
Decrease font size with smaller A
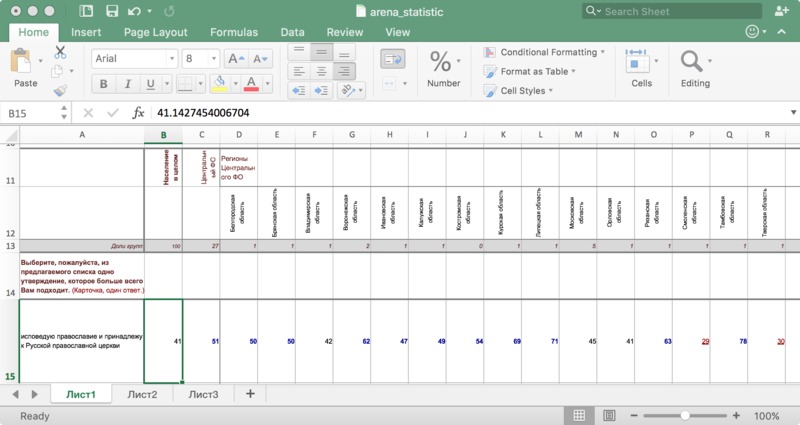(260, 59)
